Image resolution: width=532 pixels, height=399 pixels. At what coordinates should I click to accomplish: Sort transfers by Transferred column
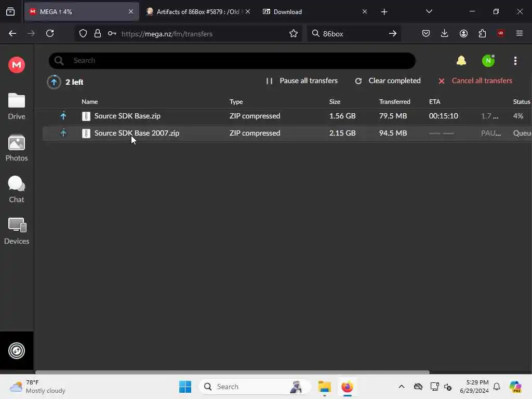395,101
